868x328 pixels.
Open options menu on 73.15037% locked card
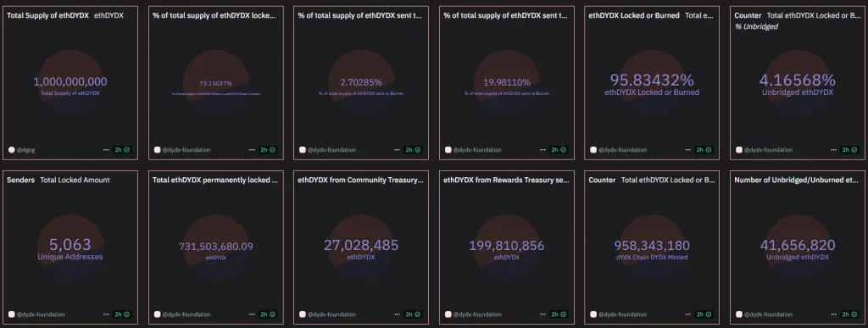tap(252, 150)
